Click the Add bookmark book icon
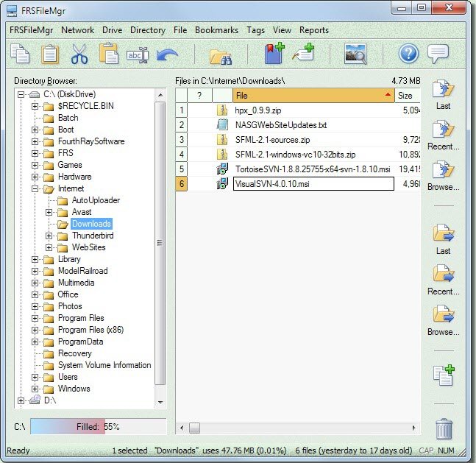Screen dimensions: 476x463 [x=274, y=53]
